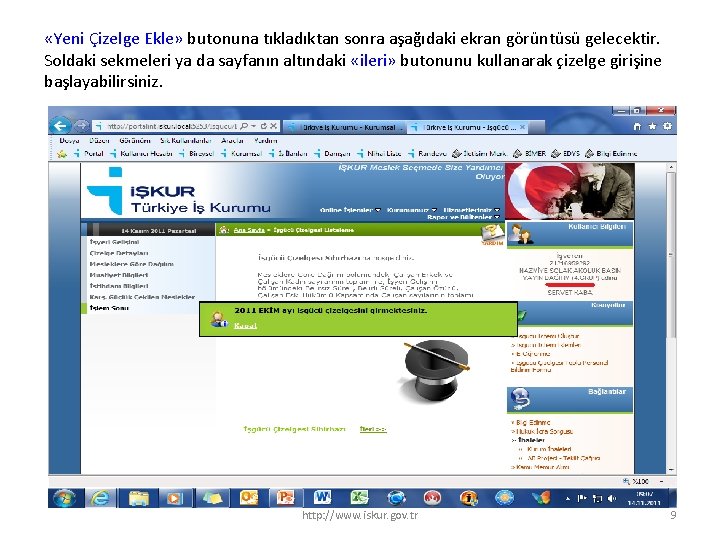Screen dimensions: 720x540
Task: Select Çizelge Detayları in left sidebar
Action: [119, 253]
